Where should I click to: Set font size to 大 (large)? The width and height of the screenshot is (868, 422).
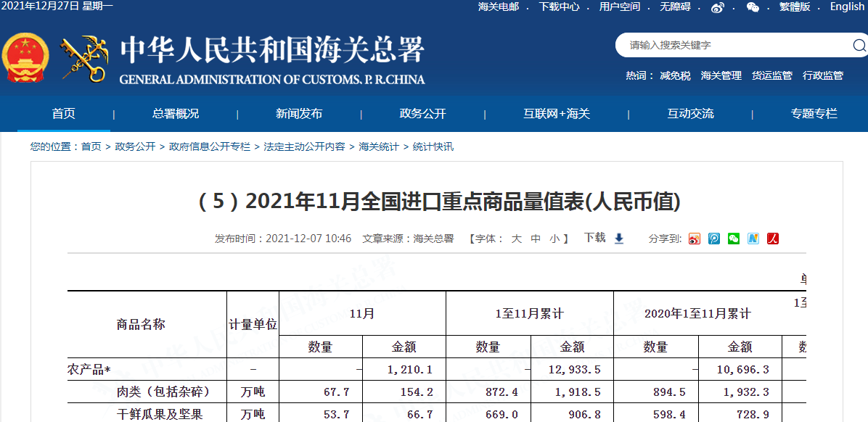click(517, 239)
